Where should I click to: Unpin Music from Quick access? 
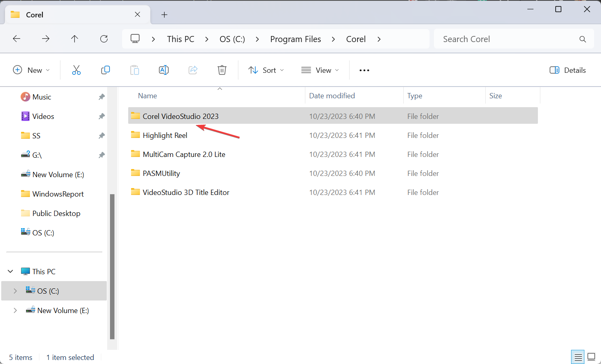pos(102,97)
